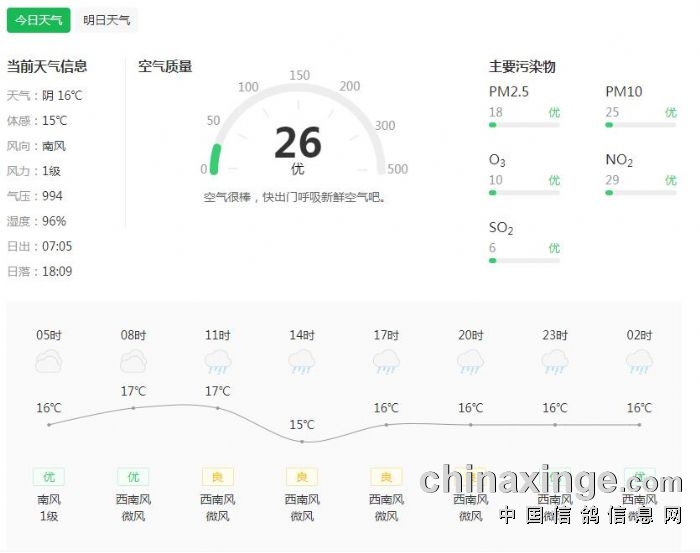Click the 日落：18:09 entry
The width and height of the screenshot is (700, 553).
pyautogui.click(x=40, y=271)
